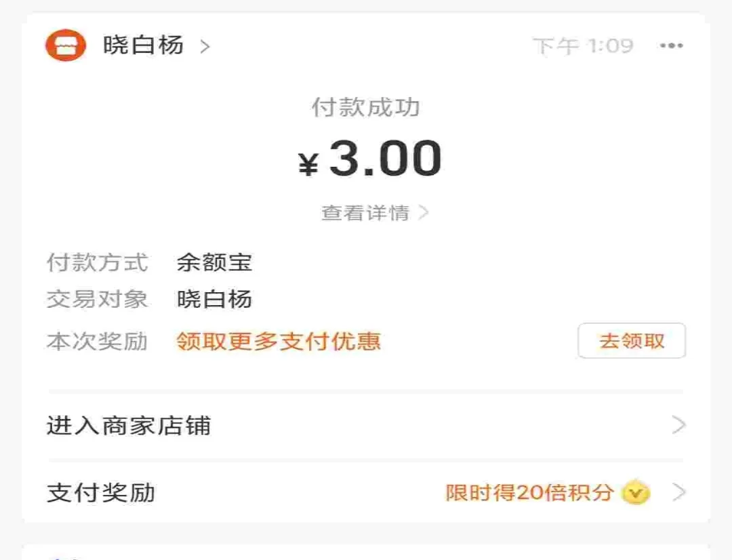This screenshot has width=732, height=560.
Task: Open 进入商家店铺 via its right chevron
Action: point(680,425)
